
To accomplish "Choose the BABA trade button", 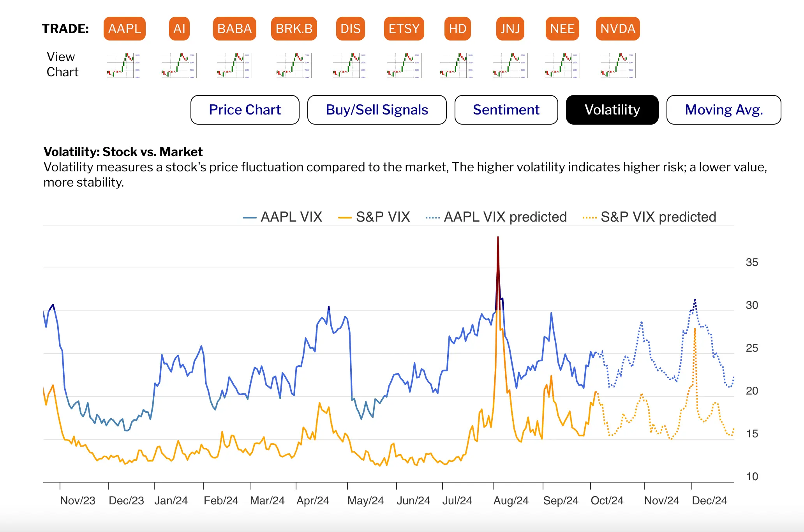I will [235, 29].
